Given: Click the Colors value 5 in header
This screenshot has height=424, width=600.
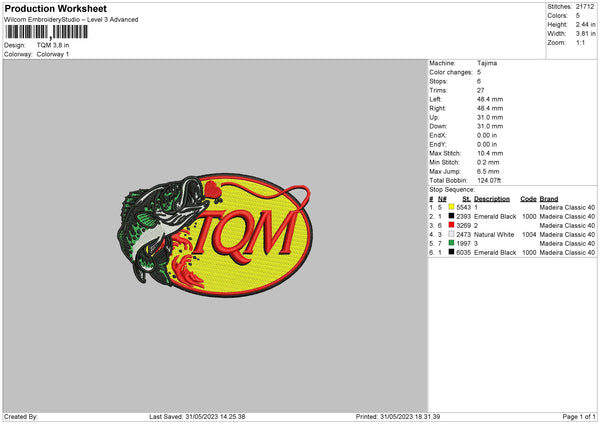Looking at the screenshot, I should click(578, 16).
